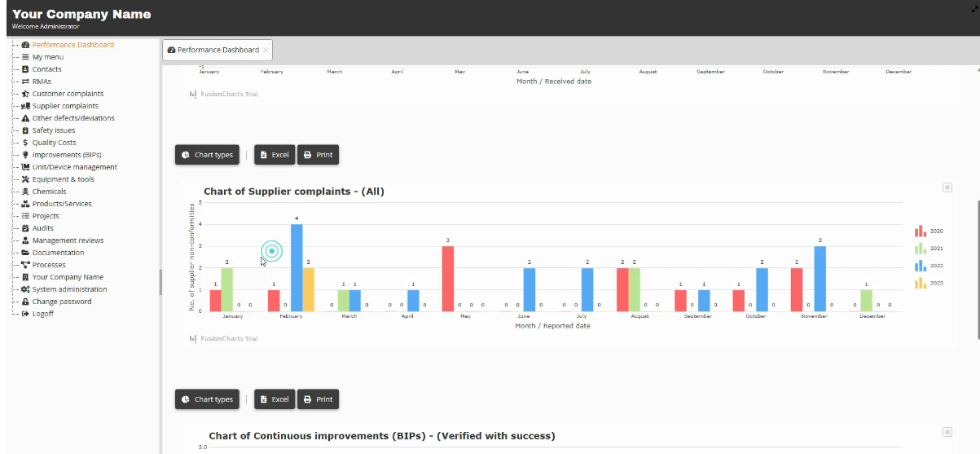980x454 pixels.
Task: Click the November 2022 bar showing 3
Action: click(x=820, y=279)
